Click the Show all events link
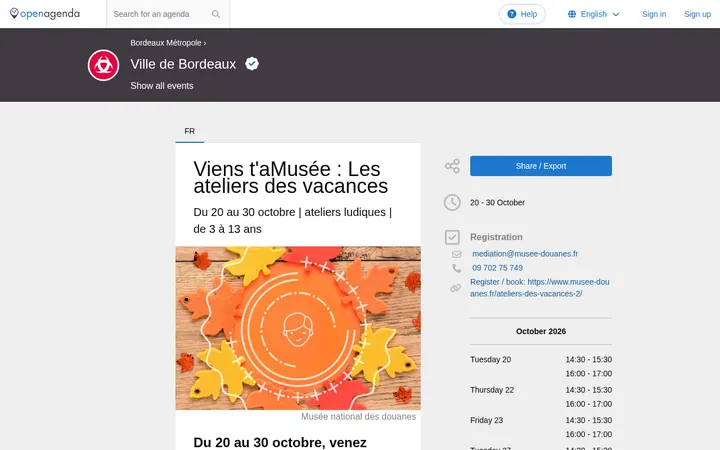This screenshot has width=720, height=450. coord(162,86)
